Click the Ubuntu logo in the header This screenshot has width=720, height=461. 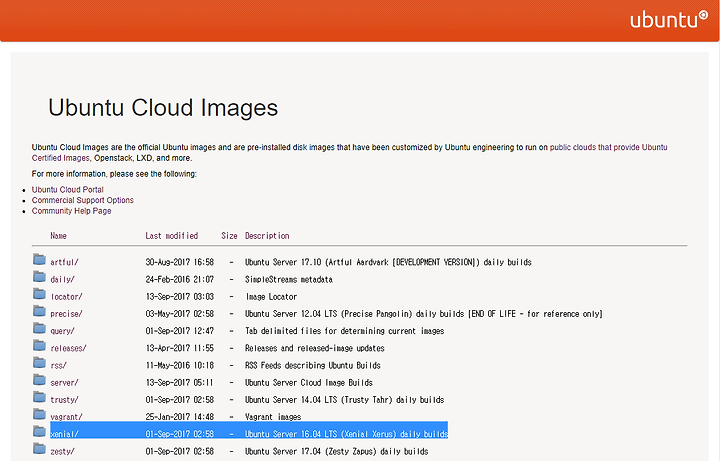point(669,19)
